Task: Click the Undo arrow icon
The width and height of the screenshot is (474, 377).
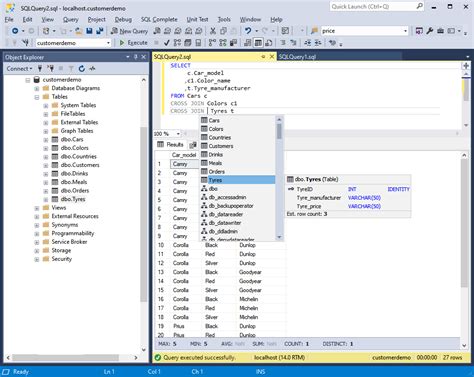Action: tap(248, 31)
